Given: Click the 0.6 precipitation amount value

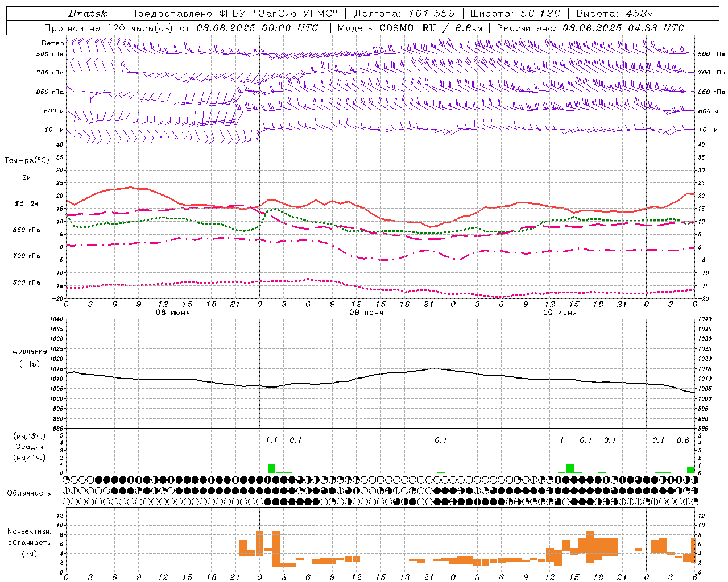Looking at the screenshot, I should [x=682, y=440].
